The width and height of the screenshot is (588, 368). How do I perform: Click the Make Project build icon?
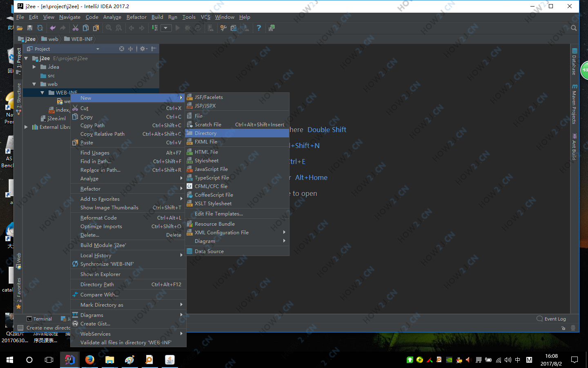pyautogui.click(x=155, y=28)
